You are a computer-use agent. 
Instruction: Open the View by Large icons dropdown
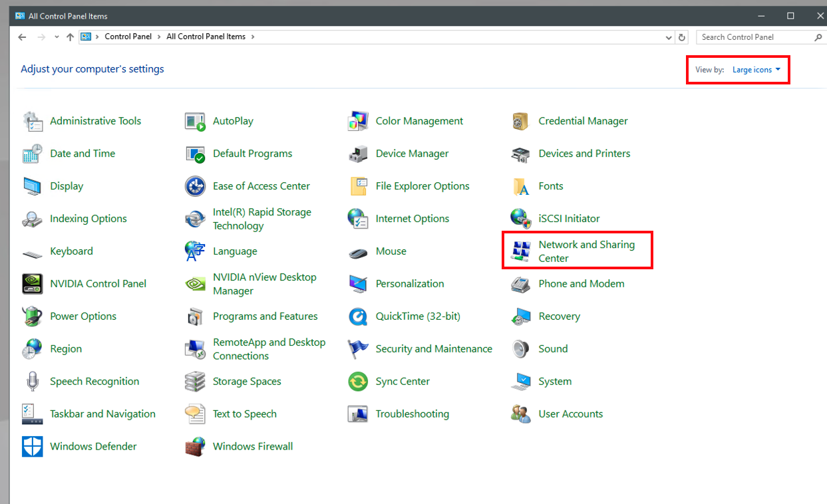coord(756,70)
